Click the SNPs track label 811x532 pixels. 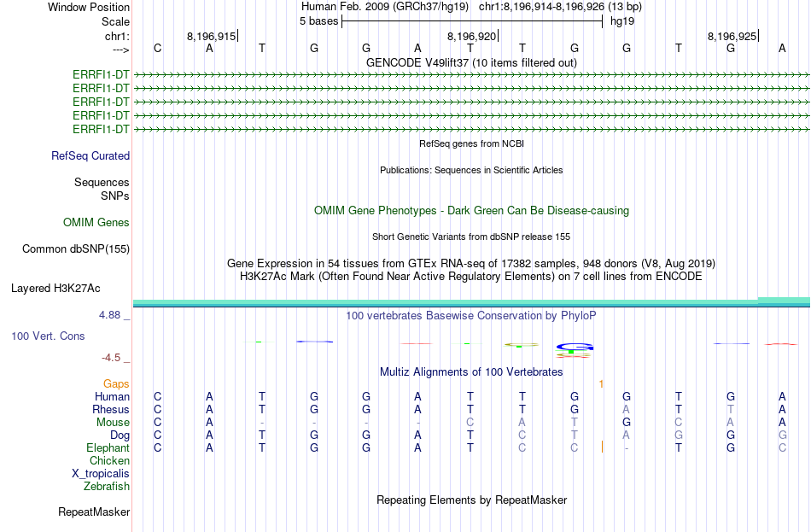(x=115, y=196)
